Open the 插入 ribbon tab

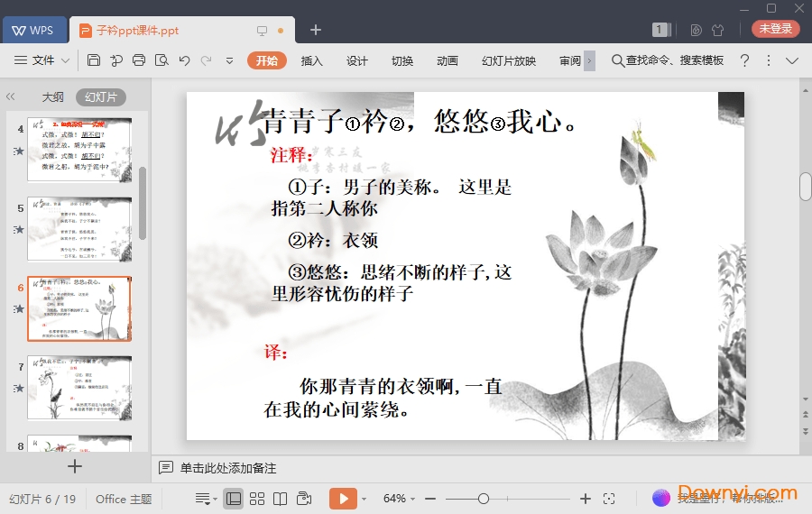[311, 60]
